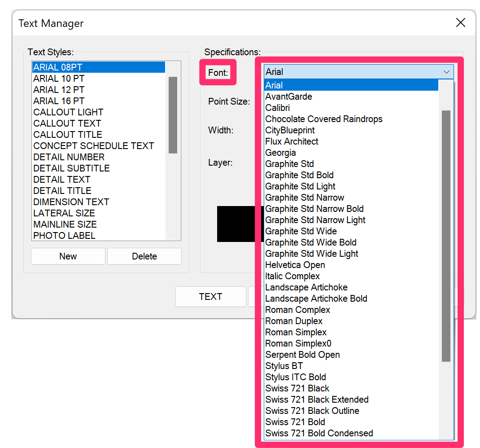The height and width of the screenshot is (448, 480).
Task: Pick Chocolate Covered Raindrops font
Action: pos(351,119)
